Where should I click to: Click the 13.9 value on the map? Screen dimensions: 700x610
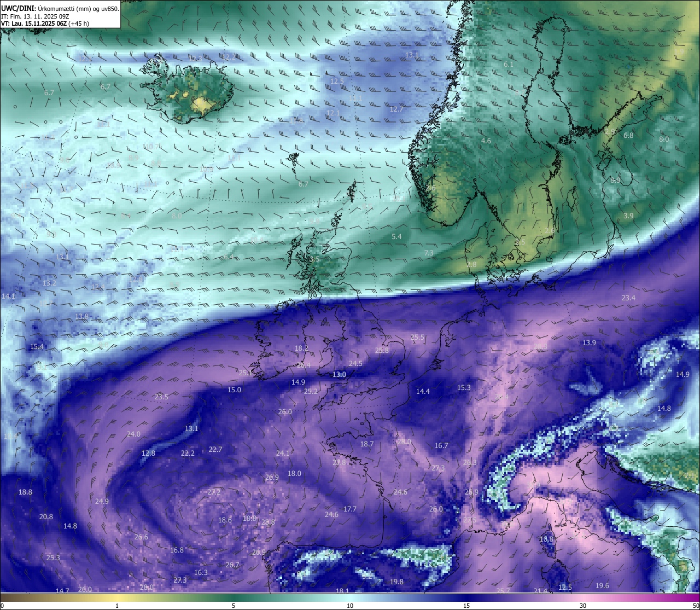(589, 343)
